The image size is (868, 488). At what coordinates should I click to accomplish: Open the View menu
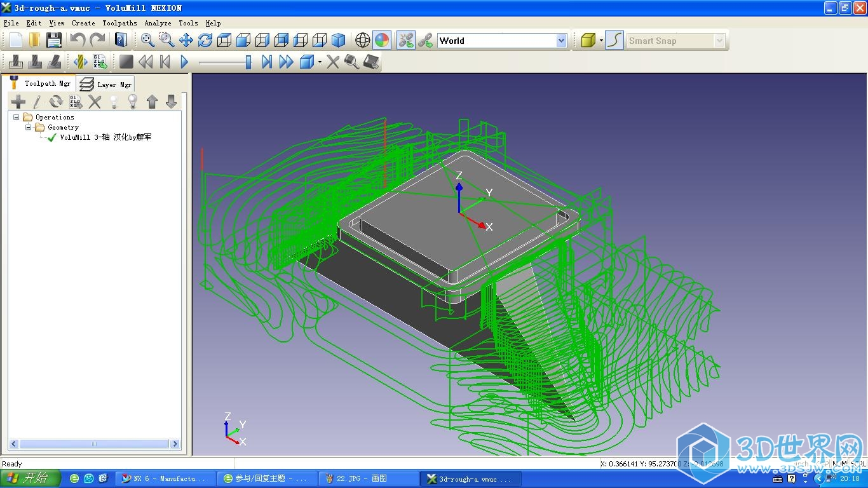pos(57,23)
